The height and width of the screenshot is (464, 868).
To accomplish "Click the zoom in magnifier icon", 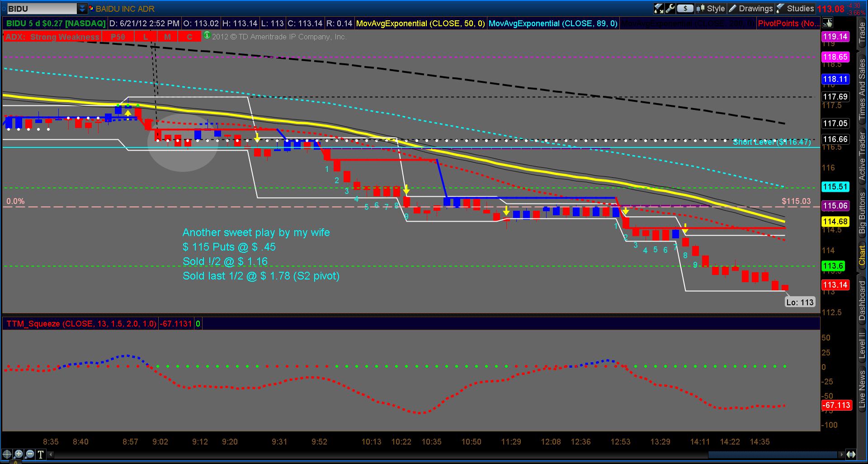I will [18, 455].
